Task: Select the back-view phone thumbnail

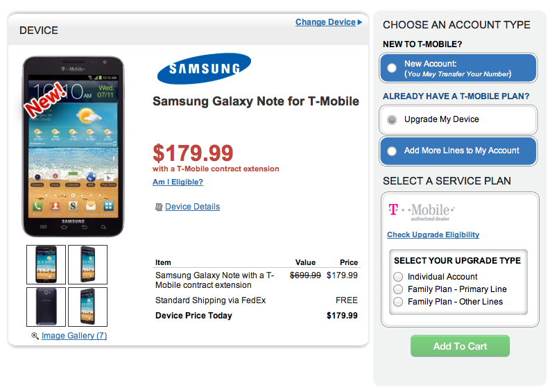Action: point(46,307)
